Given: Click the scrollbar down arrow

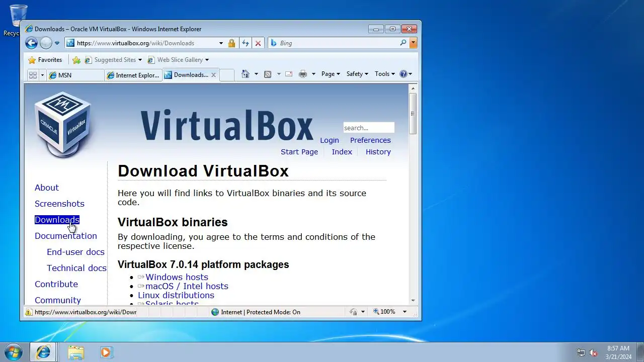Looking at the screenshot, I should (413, 300).
